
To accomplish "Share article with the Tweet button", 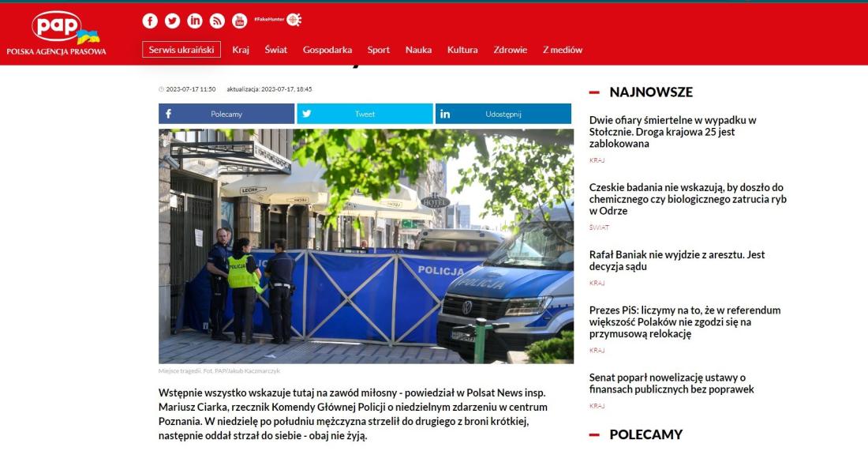I will [365, 114].
